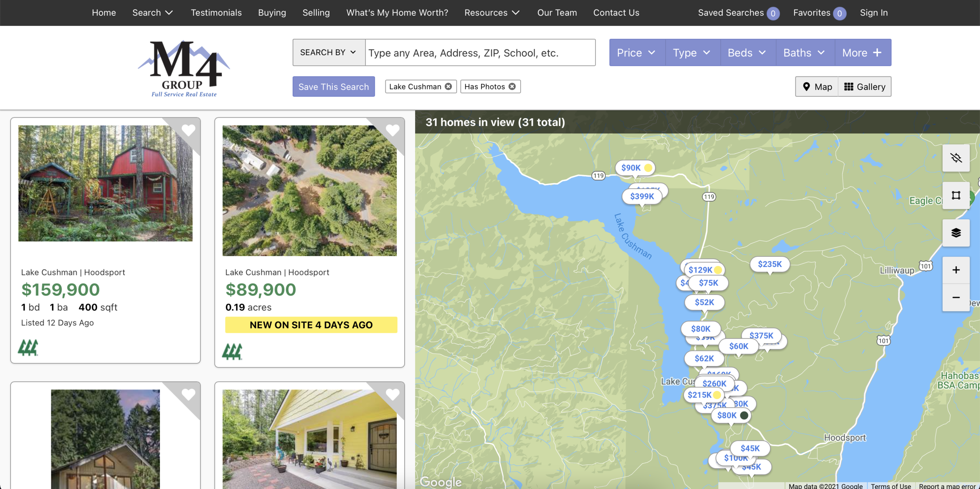Image resolution: width=980 pixels, height=489 pixels.
Task: Go to What's My Home Worth page
Action: point(397,13)
